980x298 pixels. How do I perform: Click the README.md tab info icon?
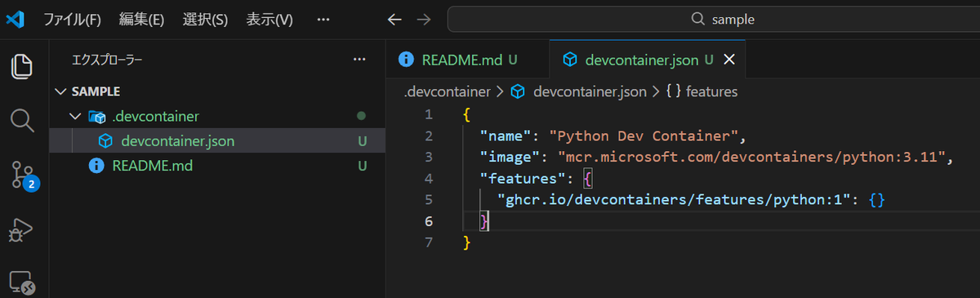point(406,59)
